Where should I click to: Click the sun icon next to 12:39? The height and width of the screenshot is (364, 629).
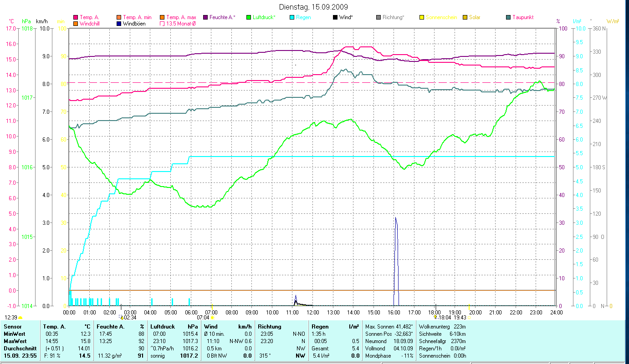point(20,318)
